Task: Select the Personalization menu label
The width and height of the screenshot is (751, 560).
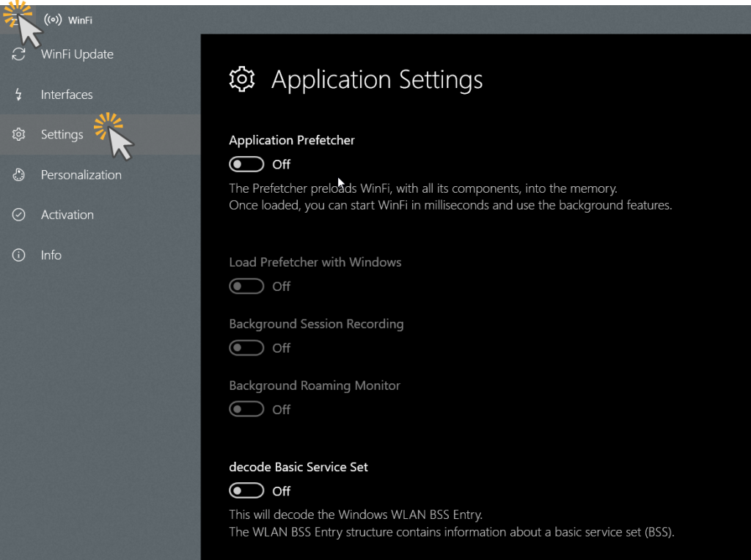Action: pyautogui.click(x=81, y=175)
